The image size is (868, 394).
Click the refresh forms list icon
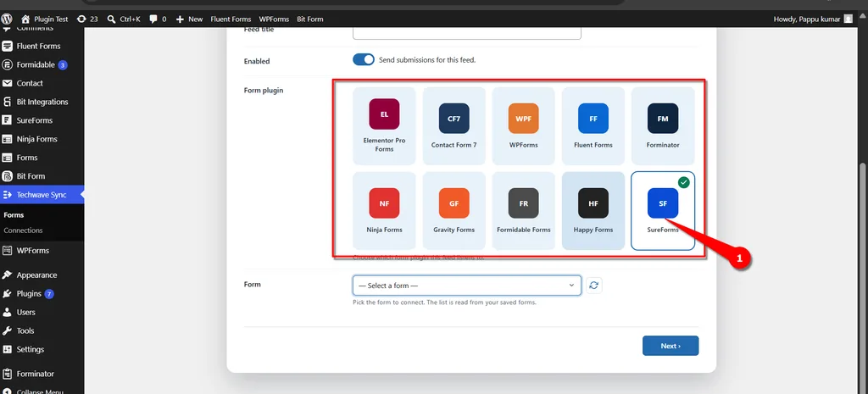click(594, 286)
